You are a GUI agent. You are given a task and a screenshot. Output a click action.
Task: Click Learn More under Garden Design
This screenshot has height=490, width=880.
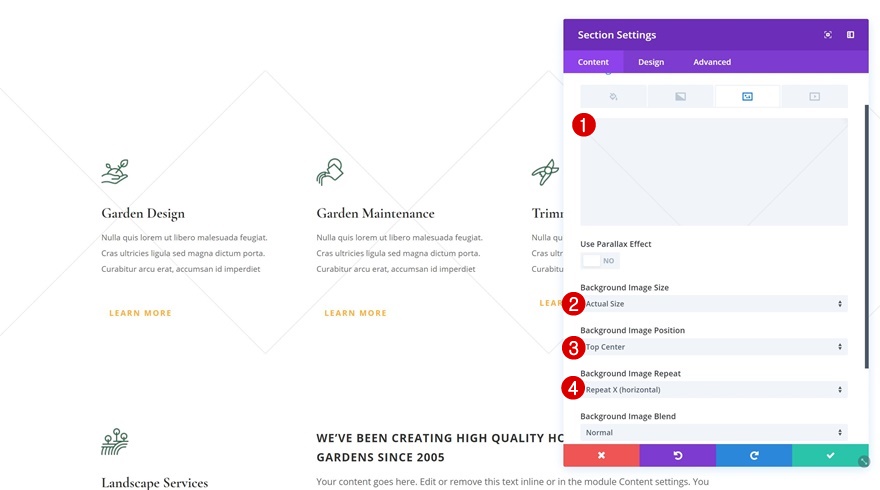140,314
